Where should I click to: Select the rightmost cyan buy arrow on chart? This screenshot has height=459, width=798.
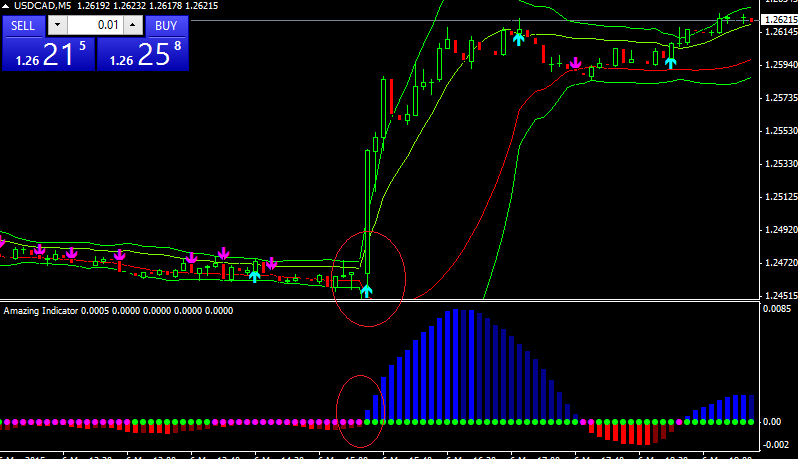tap(671, 63)
